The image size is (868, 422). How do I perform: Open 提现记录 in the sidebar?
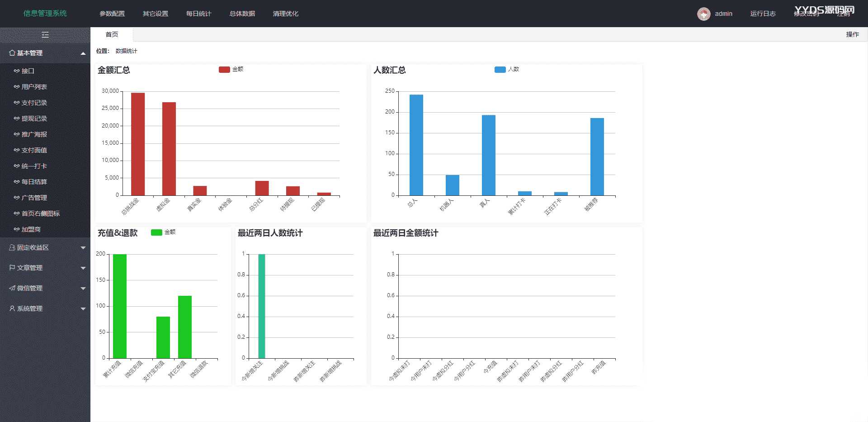(34, 119)
